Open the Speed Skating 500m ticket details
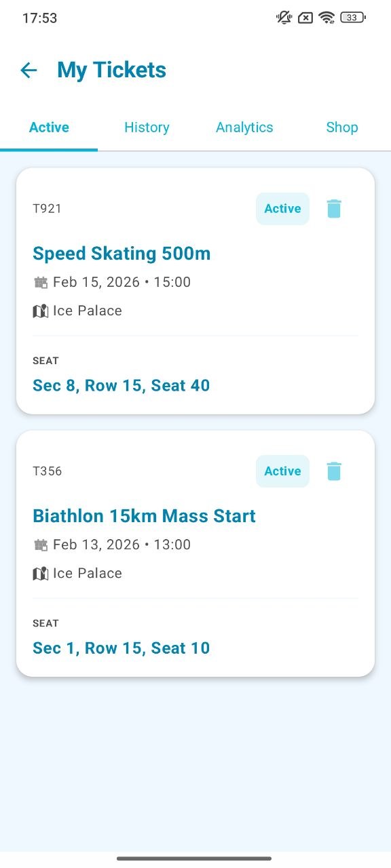 [x=122, y=253]
